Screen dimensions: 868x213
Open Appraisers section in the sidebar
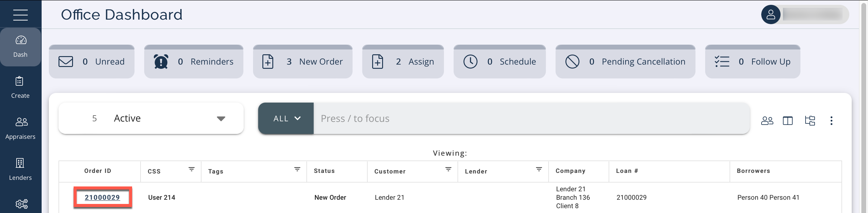pos(20,128)
